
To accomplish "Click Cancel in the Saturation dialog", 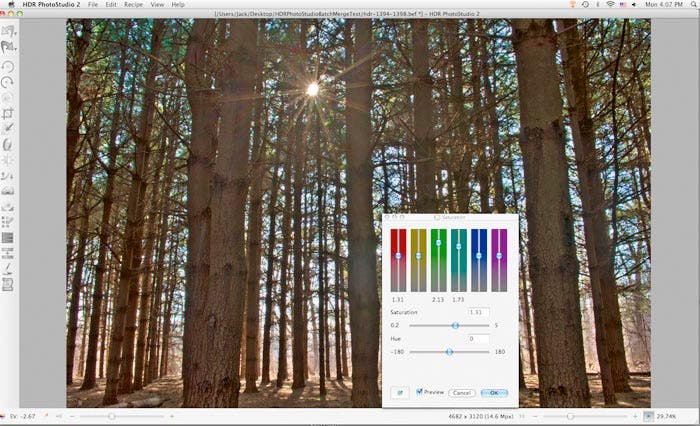I will pyautogui.click(x=460, y=392).
